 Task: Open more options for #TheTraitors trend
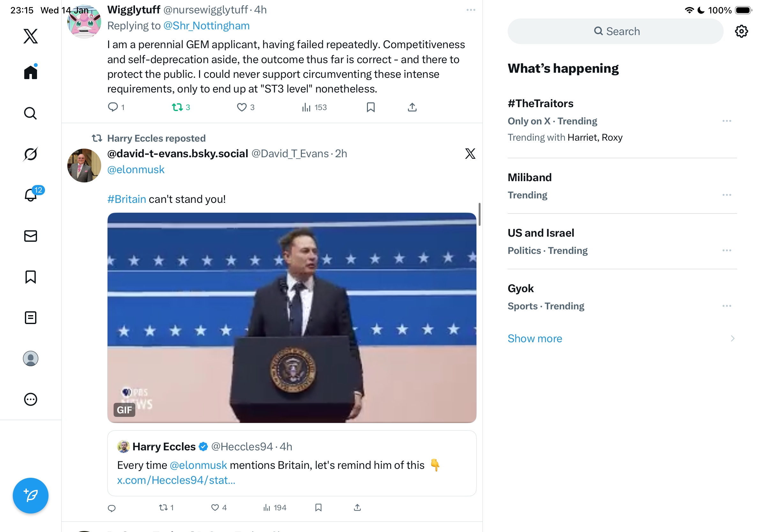point(727,121)
